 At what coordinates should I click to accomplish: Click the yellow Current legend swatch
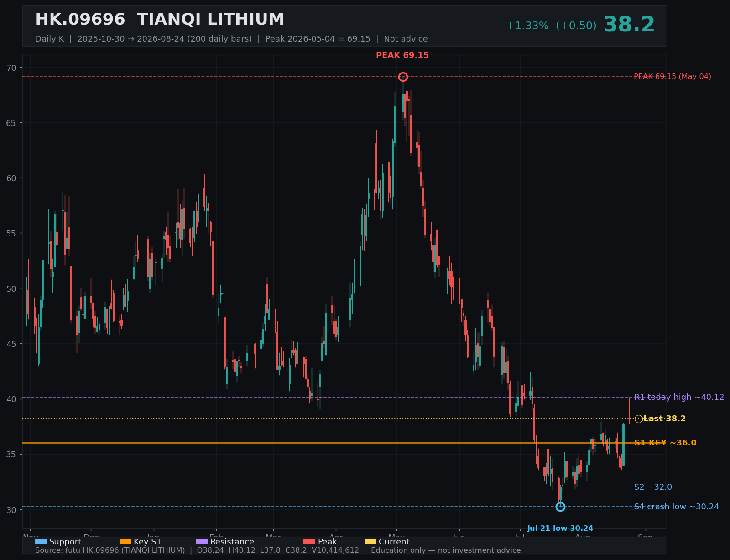pos(370,542)
